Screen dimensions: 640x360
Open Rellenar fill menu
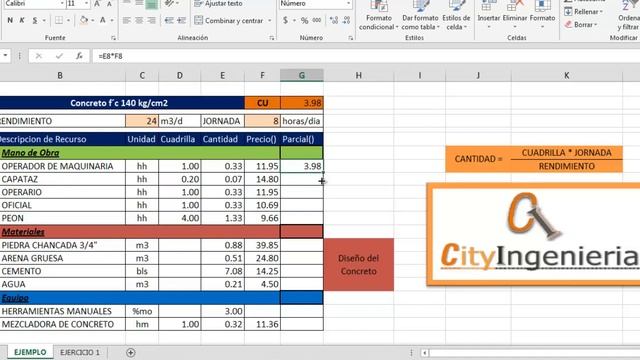pos(584,11)
